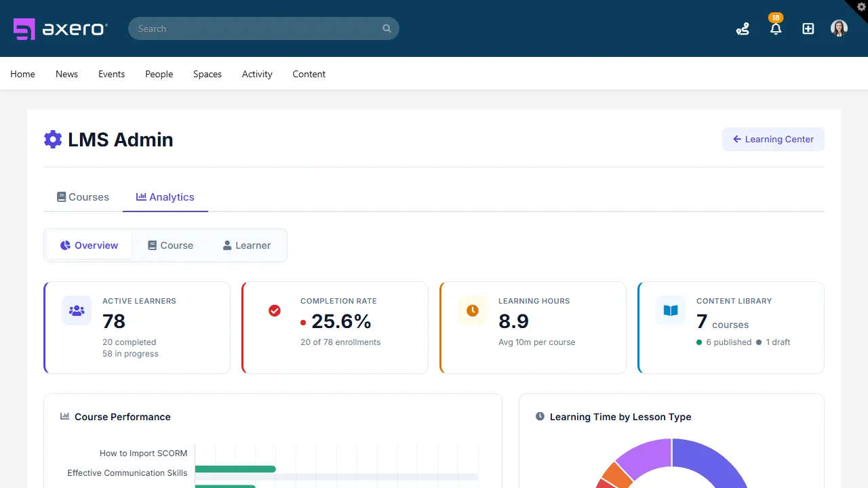Click the LMS Admin gear icon

click(x=53, y=140)
